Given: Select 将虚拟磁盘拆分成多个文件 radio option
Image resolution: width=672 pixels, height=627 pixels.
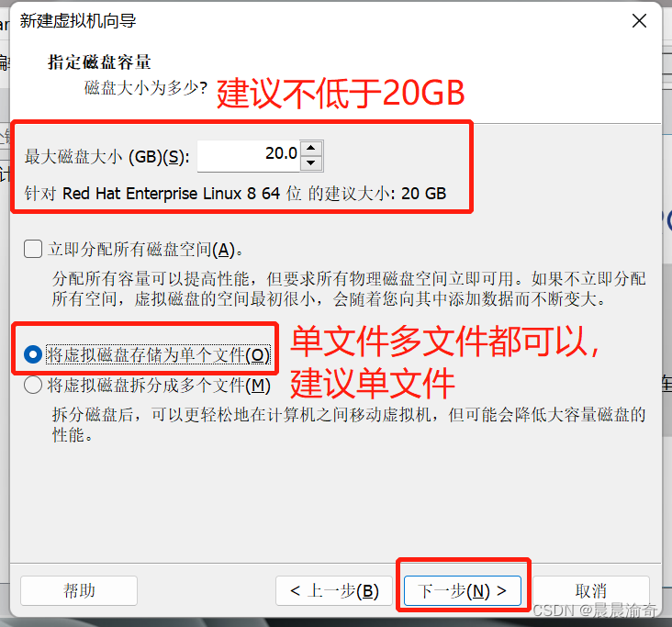Looking at the screenshot, I should [x=33, y=385].
